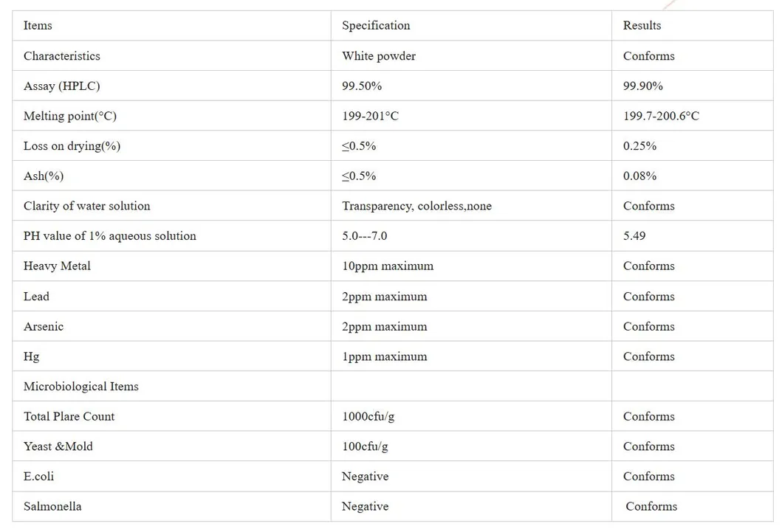The width and height of the screenshot is (782, 532).
Task: Select the Melting point row label
Action: pyautogui.click(x=69, y=116)
